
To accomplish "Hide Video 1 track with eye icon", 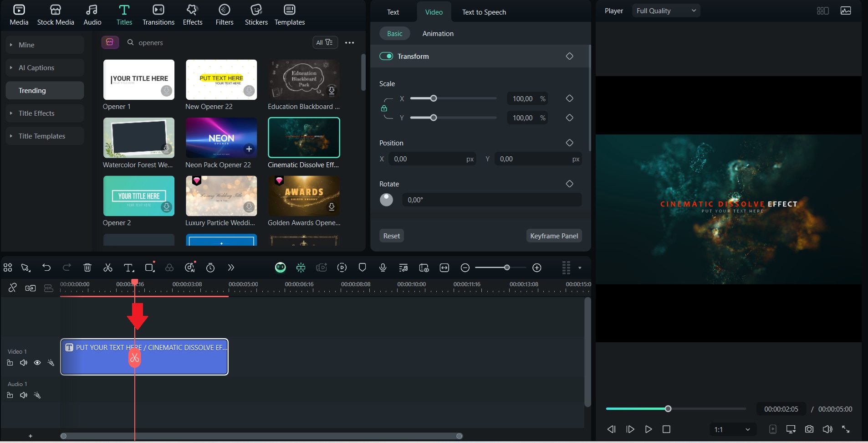I will (x=37, y=363).
